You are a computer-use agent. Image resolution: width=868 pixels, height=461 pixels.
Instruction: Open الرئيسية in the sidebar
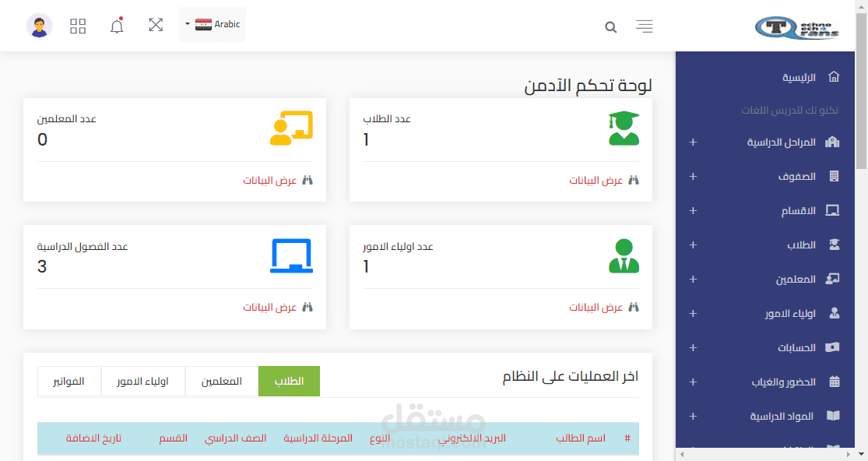[x=799, y=77]
